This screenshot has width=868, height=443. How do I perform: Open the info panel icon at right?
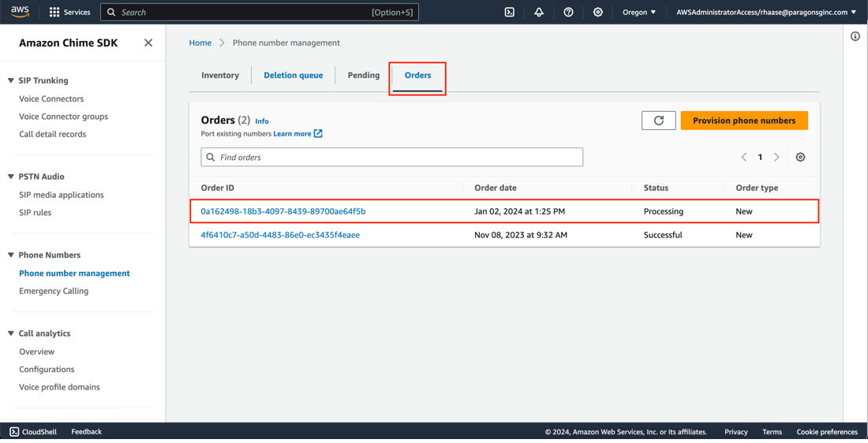(x=855, y=36)
